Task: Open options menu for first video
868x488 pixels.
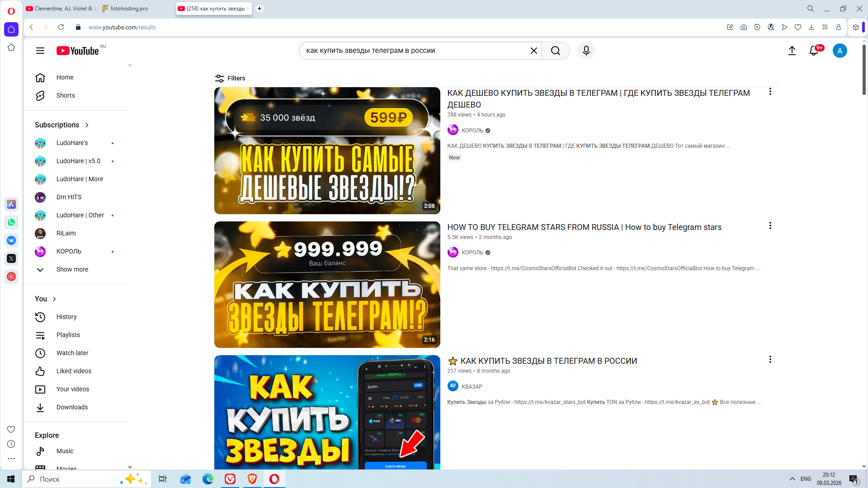Action: click(770, 92)
